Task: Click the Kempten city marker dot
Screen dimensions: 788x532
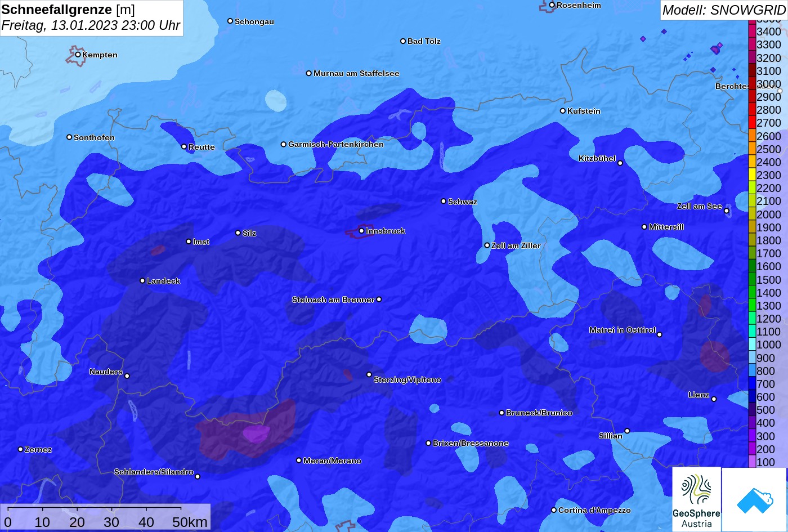Action: [78, 55]
